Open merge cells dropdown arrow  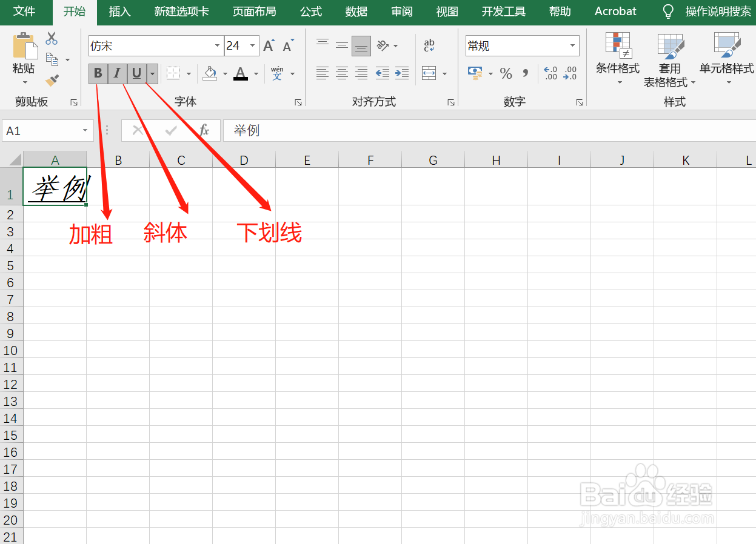(x=444, y=74)
